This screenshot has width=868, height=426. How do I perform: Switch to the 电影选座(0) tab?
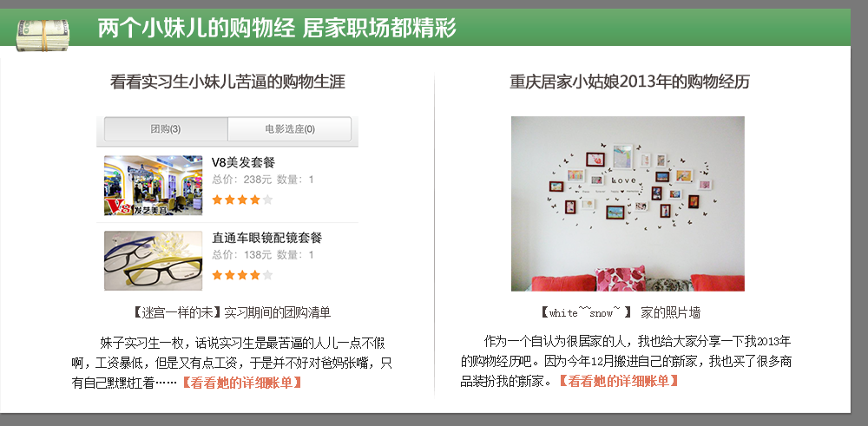click(290, 129)
